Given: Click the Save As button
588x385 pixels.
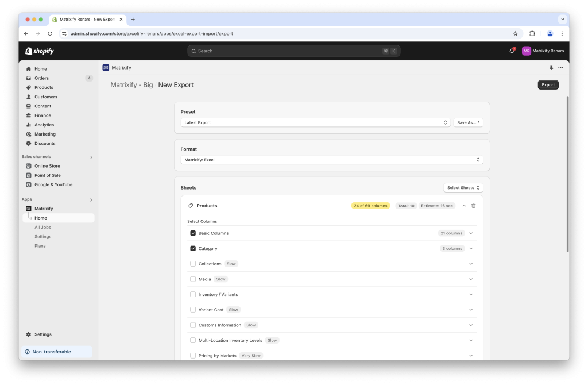Looking at the screenshot, I should tap(467, 122).
